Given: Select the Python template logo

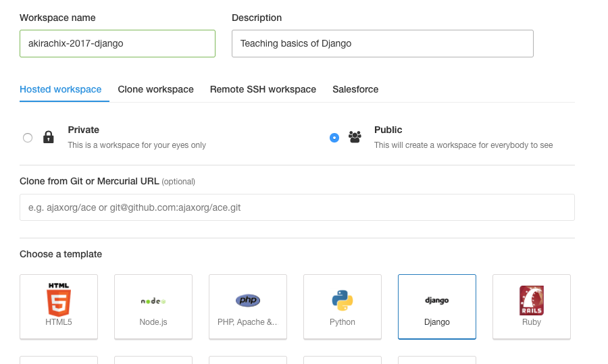Looking at the screenshot, I should [343, 300].
